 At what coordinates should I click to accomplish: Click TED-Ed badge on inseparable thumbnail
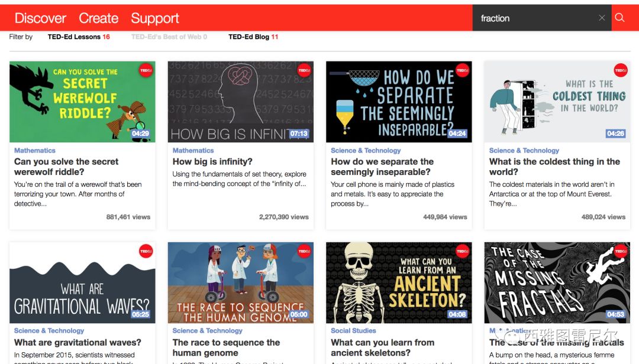pyautogui.click(x=463, y=70)
